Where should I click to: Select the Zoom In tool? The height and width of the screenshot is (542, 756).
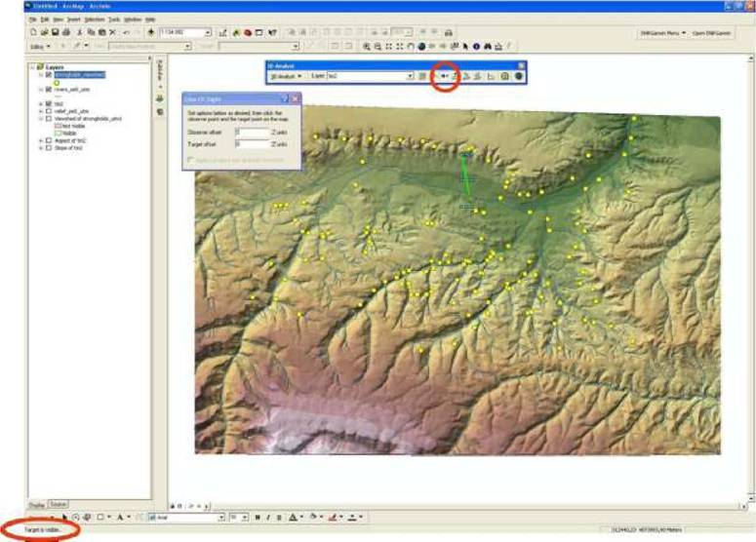tap(367, 46)
